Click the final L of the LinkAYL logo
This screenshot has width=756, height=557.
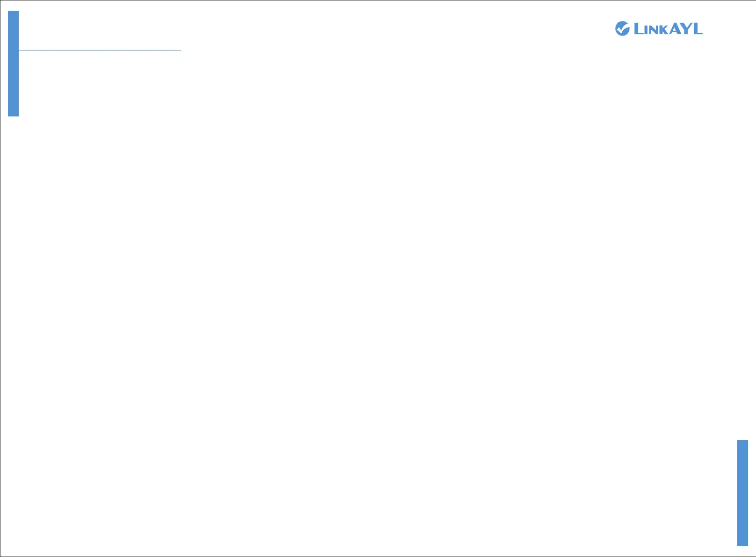[698, 29]
